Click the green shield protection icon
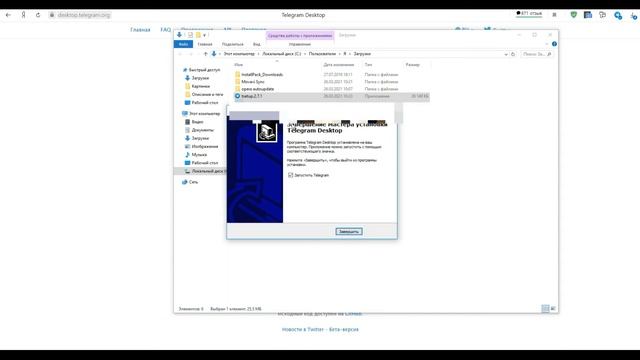The height and width of the screenshot is (360, 640). click(573, 15)
